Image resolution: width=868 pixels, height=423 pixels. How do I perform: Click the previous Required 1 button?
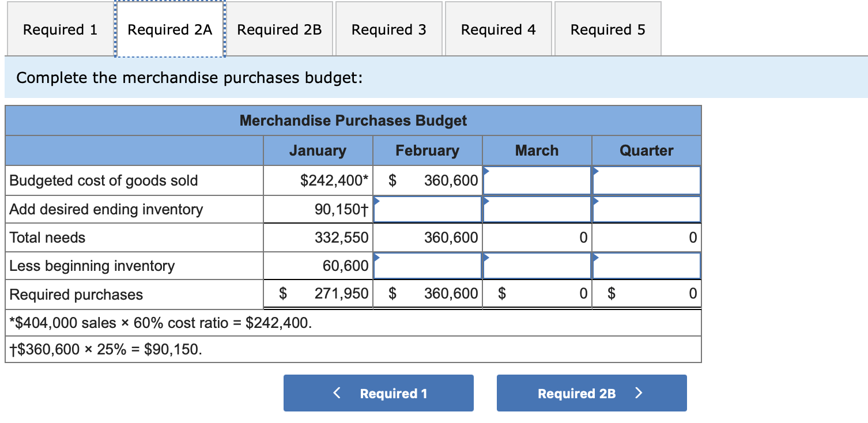(x=379, y=393)
